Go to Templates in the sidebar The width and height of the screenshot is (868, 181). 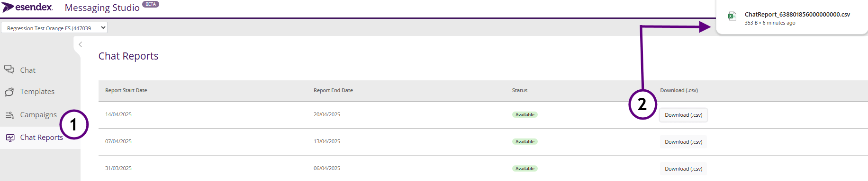[37, 92]
